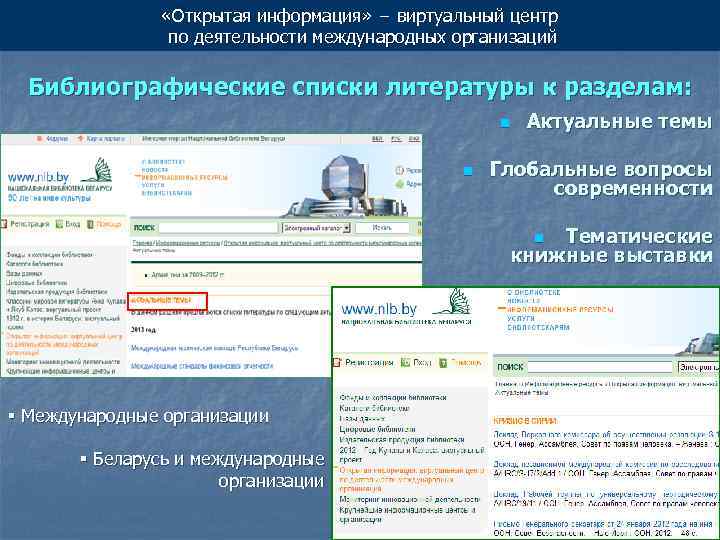The width and height of the screenshot is (720, 540).
Task: Click Главная breadcrumb link in upper website
Action: coord(142,243)
